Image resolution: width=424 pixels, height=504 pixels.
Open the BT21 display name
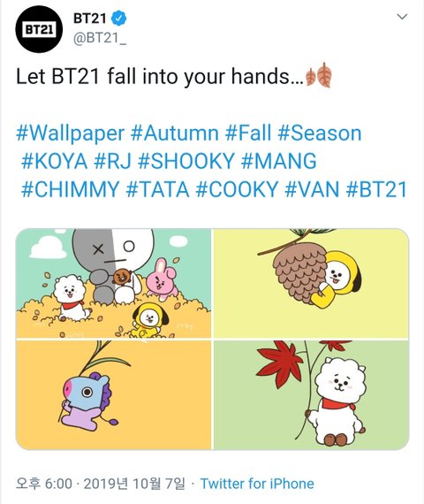tap(89, 19)
